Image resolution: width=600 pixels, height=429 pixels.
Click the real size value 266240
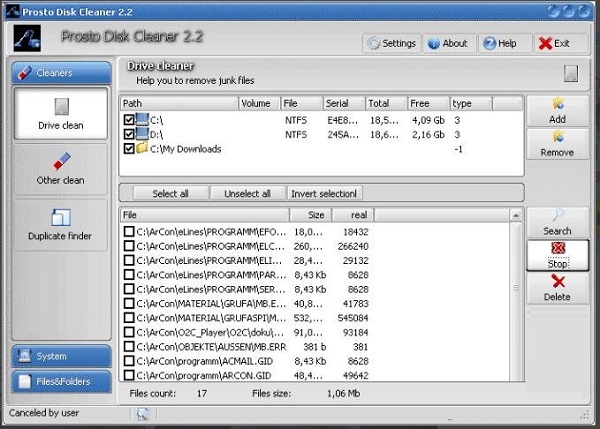pyautogui.click(x=353, y=246)
